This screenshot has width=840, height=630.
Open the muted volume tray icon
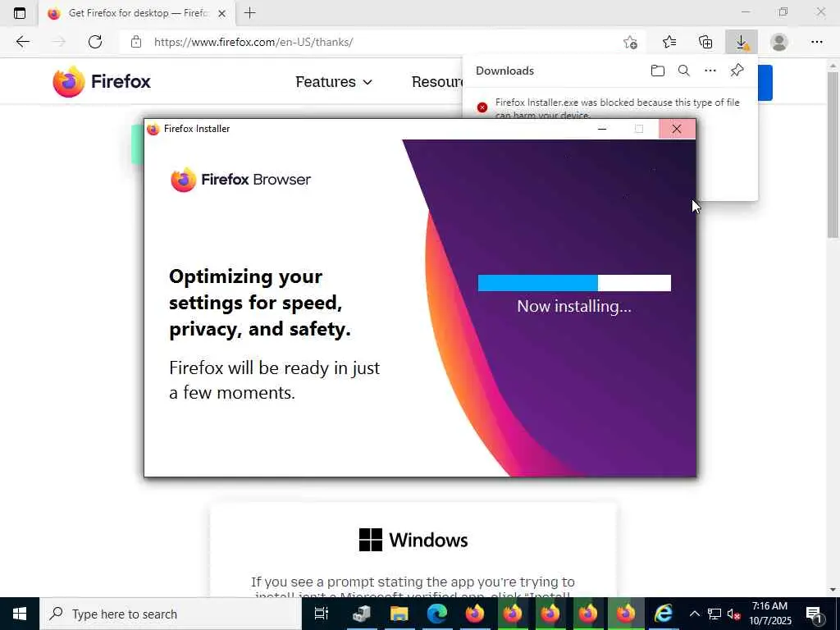tap(733, 614)
